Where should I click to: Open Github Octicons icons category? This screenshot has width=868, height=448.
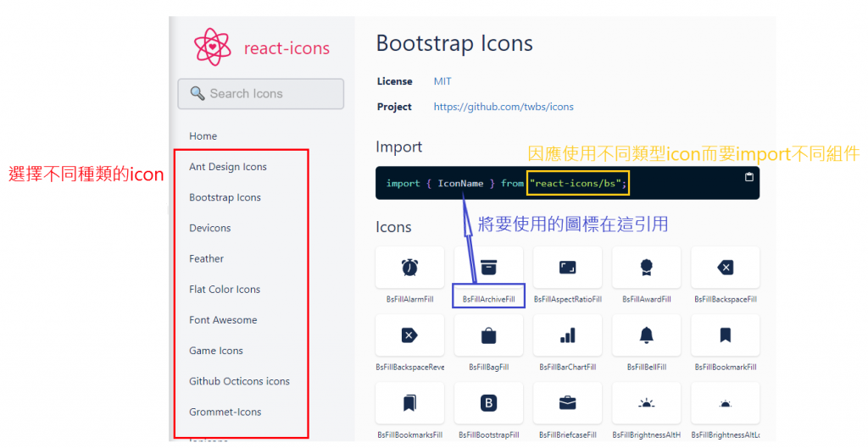(239, 381)
